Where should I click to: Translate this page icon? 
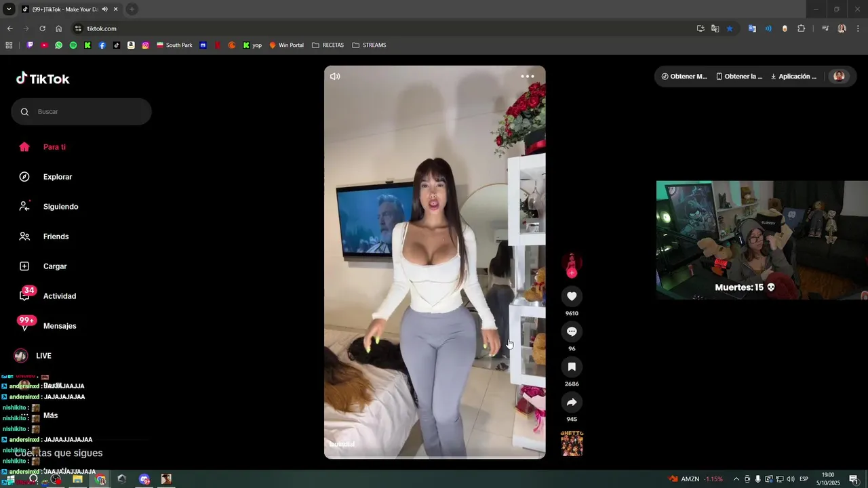(x=715, y=28)
